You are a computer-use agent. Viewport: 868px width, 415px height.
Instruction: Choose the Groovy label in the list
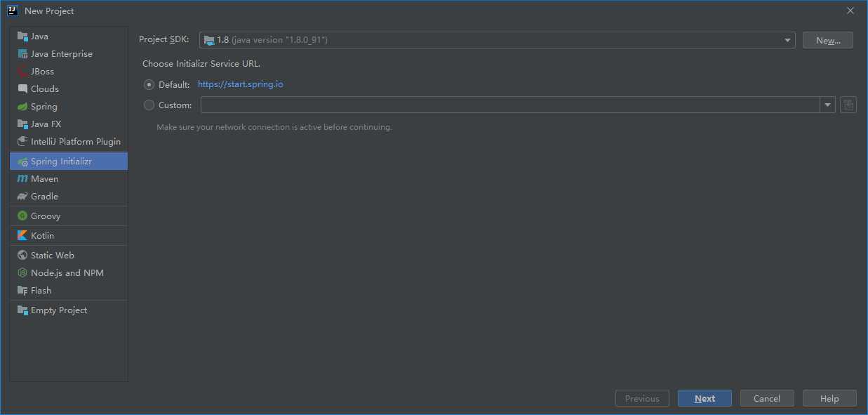[x=46, y=216]
